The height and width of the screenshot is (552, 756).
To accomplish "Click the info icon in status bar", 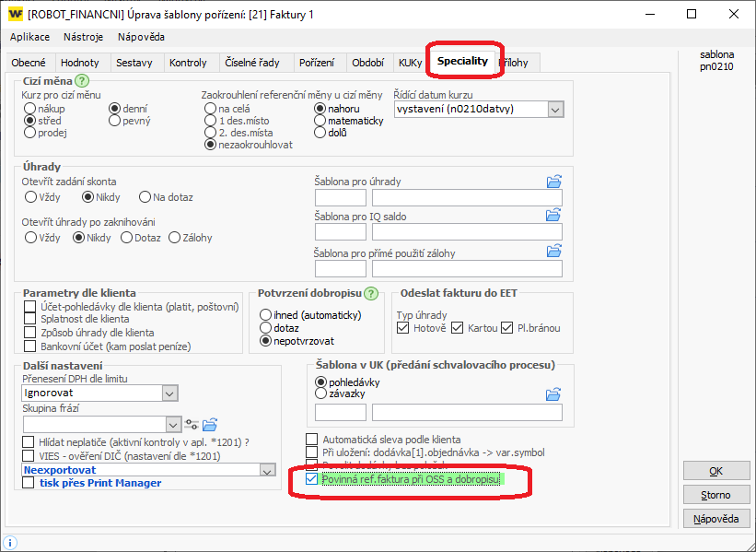I will pos(9,543).
